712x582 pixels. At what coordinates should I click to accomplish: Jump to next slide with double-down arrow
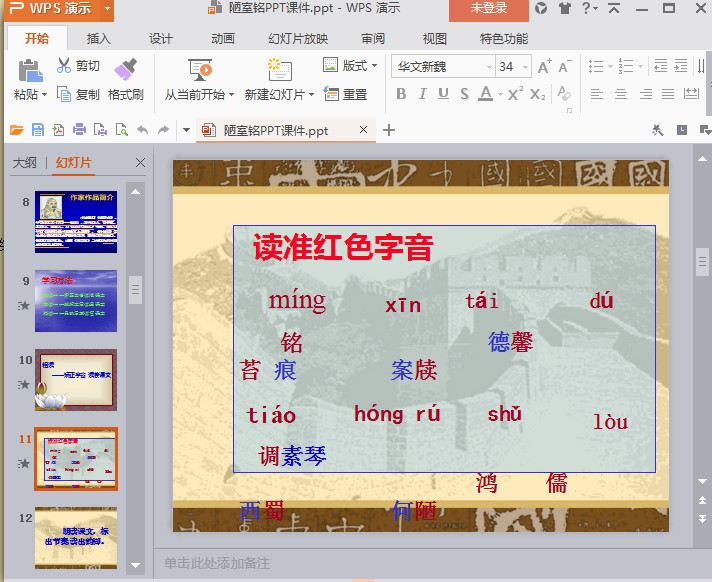point(702,519)
